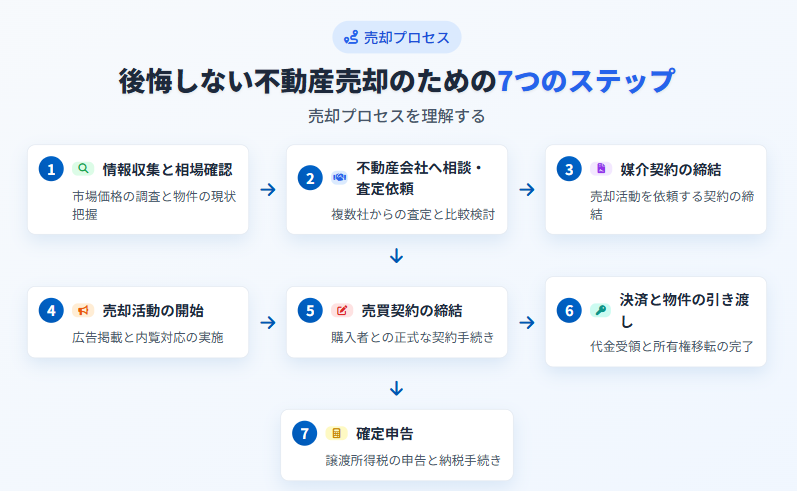Open the 情報収集と相場確認 card title

pyautogui.click(x=168, y=169)
